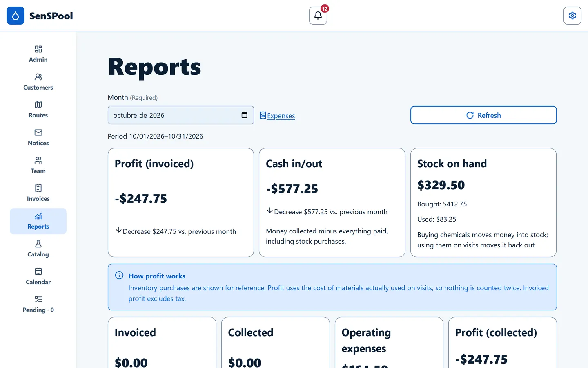
Task: Click the Month field showing octubre de 2026
Action: 180,115
